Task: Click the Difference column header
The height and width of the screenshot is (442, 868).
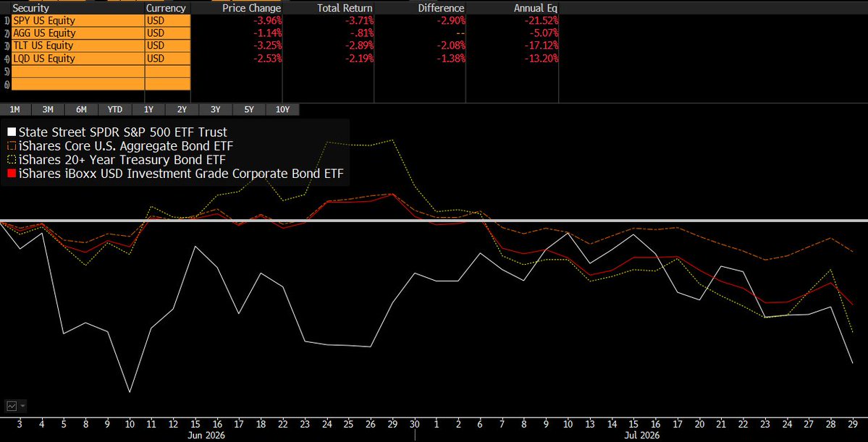Action: 441,8
